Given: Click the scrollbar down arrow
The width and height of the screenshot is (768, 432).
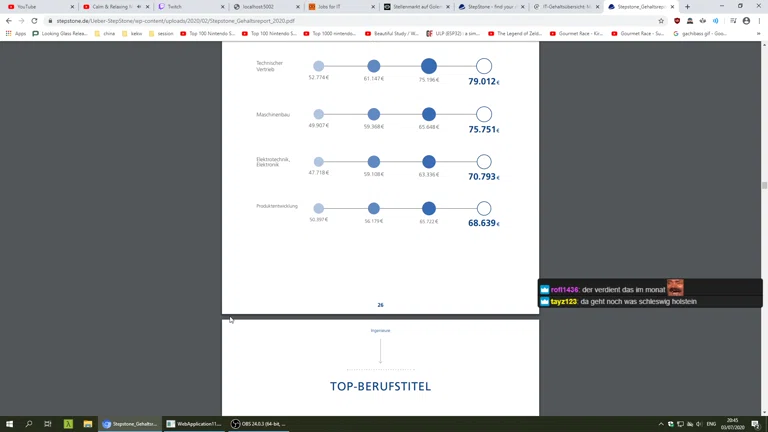Looking at the screenshot, I should pos(764,412).
